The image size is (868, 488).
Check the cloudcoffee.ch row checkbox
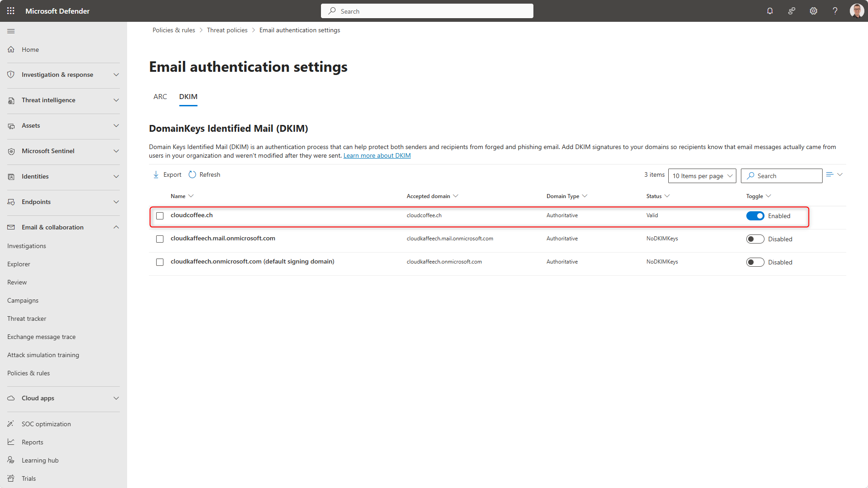point(160,216)
